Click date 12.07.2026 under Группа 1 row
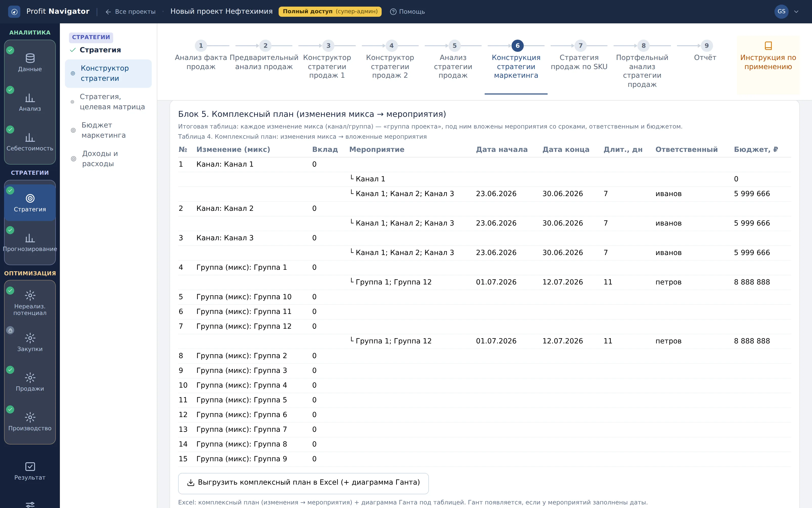This screenshot has height=508, width=812. click(x=562, y=282)
